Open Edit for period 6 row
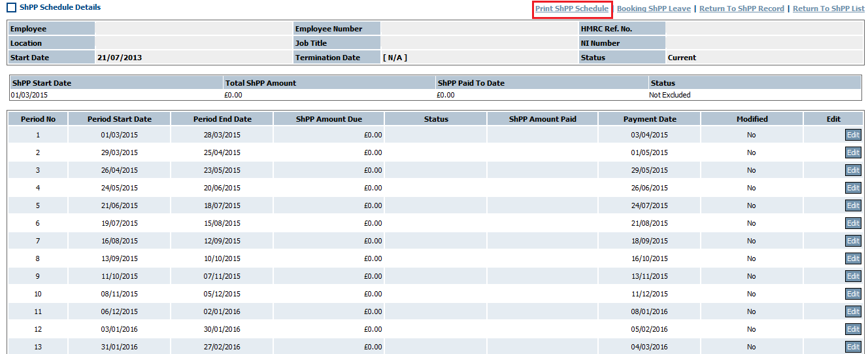The height and width of the screenshot is (354, 868). [x=853, y=223]
